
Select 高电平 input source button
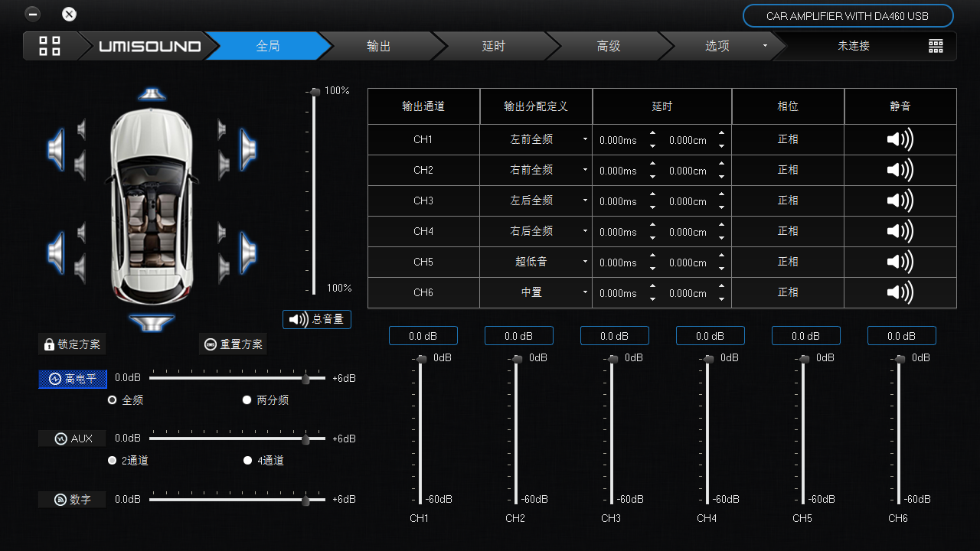point(73,379)
